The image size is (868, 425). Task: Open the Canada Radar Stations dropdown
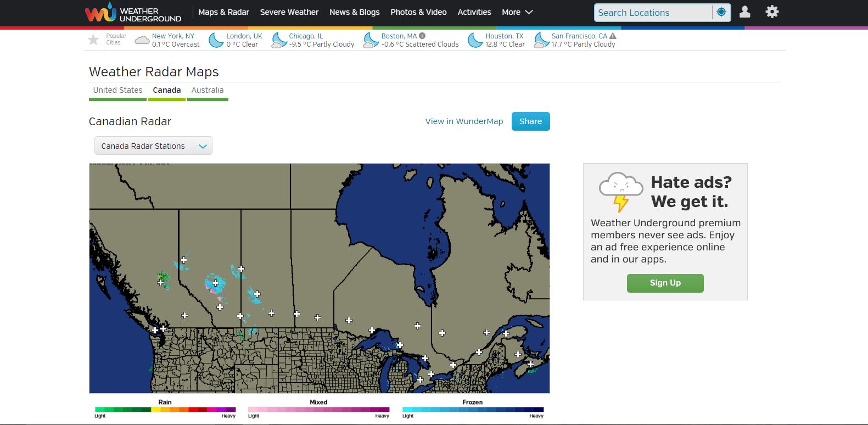pos(153,146)
